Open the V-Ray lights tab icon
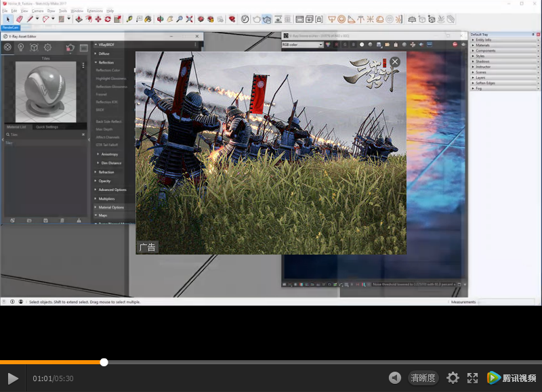542x392 pixels. pos(21,47)
